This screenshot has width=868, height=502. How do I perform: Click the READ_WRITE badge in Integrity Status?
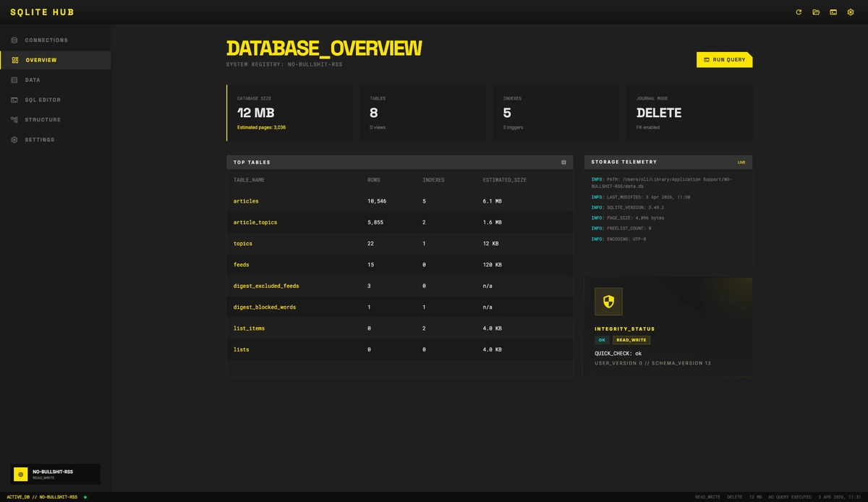(x=630, y=340)
